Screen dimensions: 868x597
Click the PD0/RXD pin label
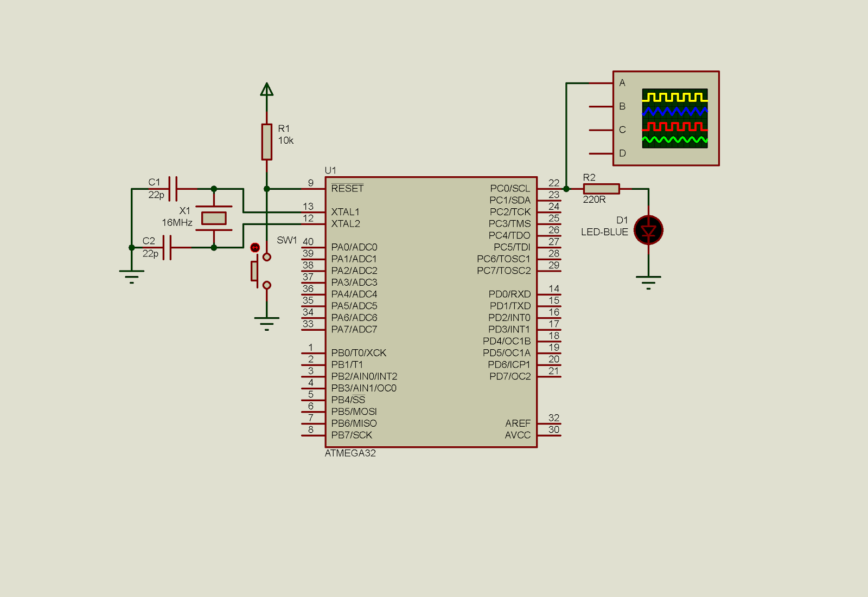509,294
